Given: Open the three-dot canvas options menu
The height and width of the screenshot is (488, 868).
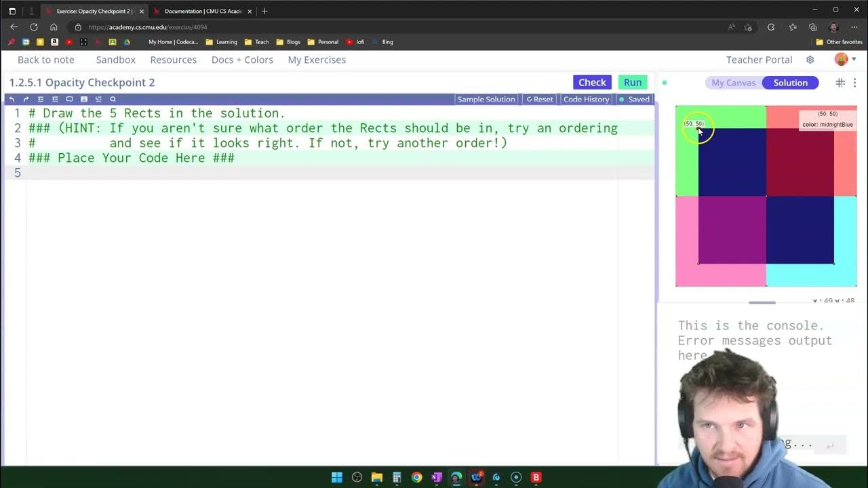Looking at the screenshot, I should click(x=854, y=83).
